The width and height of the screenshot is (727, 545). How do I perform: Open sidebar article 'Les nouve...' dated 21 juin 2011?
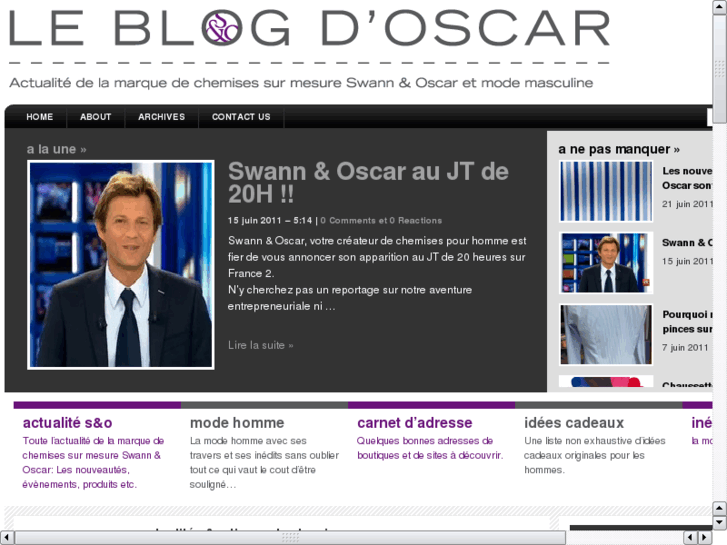click(x=687, y=178)
